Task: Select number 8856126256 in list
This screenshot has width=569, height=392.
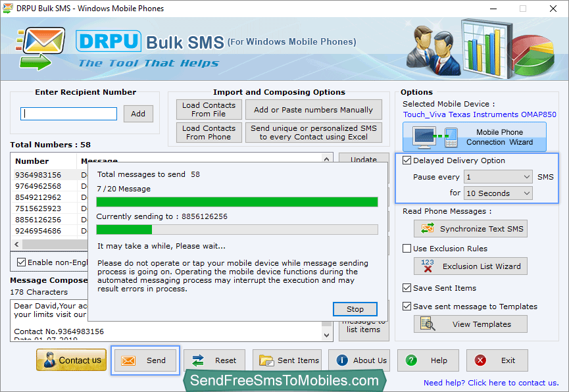Action: tap(38, 220)
